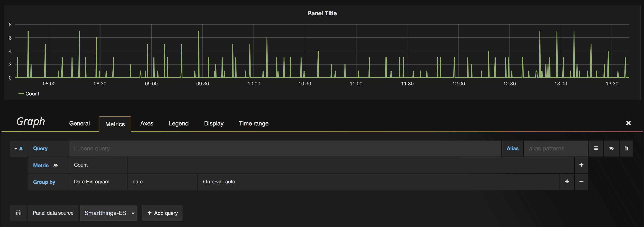The width and height of the screenshot is (644, 227).
Task: Switch to the Time range tab
Action: (253, 124)
